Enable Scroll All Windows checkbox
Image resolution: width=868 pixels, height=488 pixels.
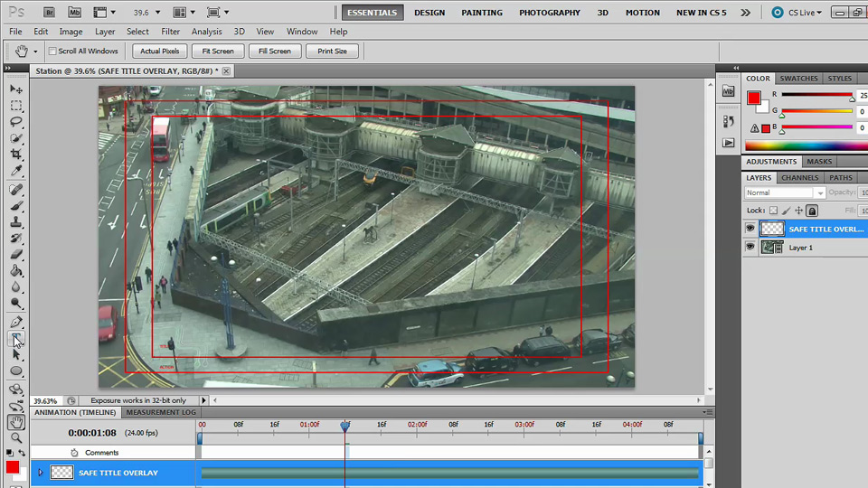tap(52, 51)
